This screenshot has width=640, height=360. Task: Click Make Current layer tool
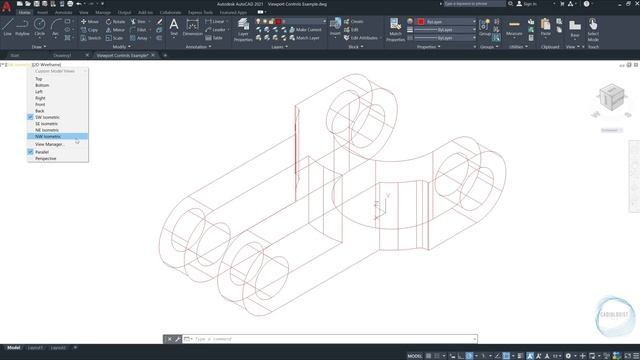tap(305, 30)
